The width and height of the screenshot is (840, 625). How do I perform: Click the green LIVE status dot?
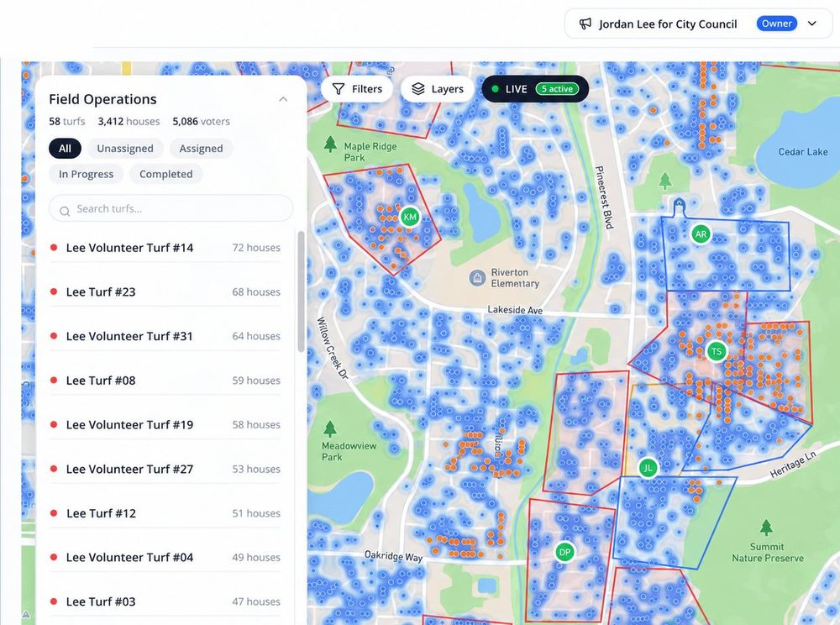click(x=495, y=89)
